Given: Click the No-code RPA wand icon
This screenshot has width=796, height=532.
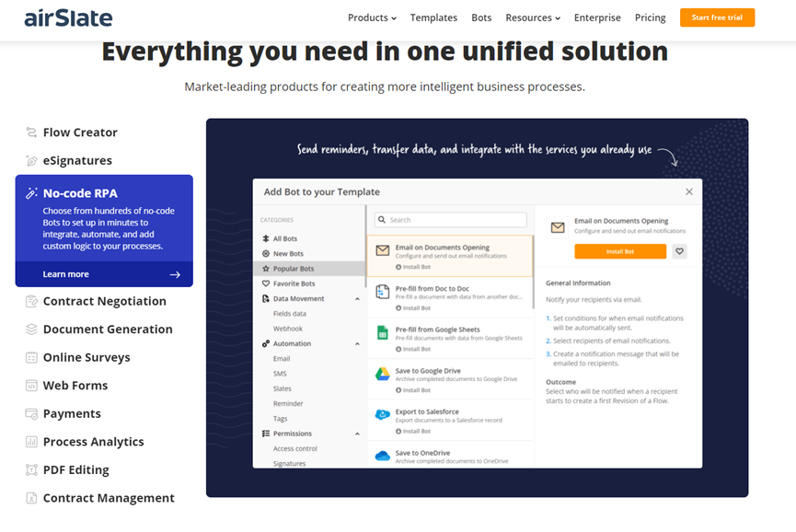Looking at the screenshot, I should (31, 193).
